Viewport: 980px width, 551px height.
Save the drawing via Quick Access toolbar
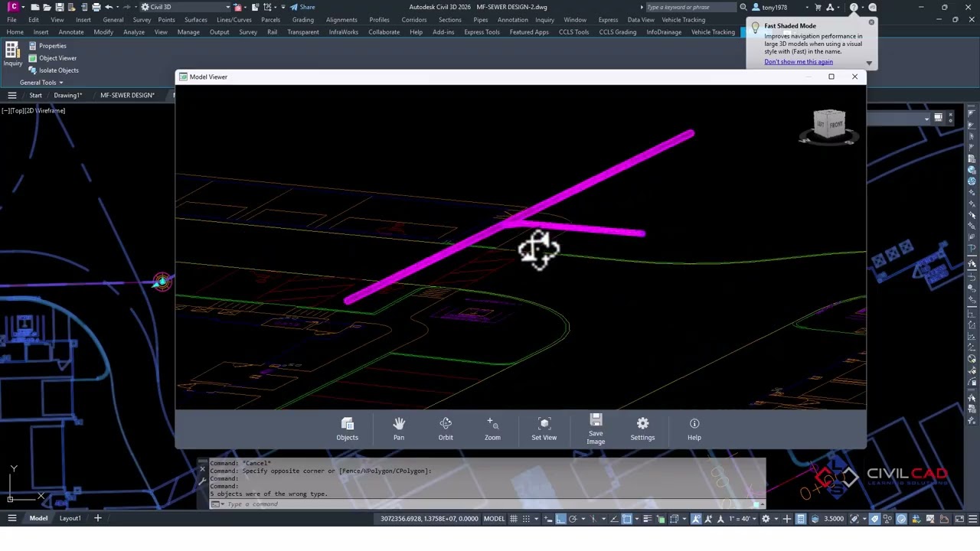pos(60,7)
